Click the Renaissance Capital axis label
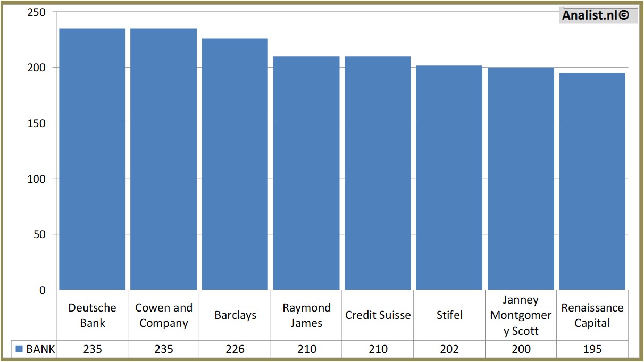 point(592,315)
